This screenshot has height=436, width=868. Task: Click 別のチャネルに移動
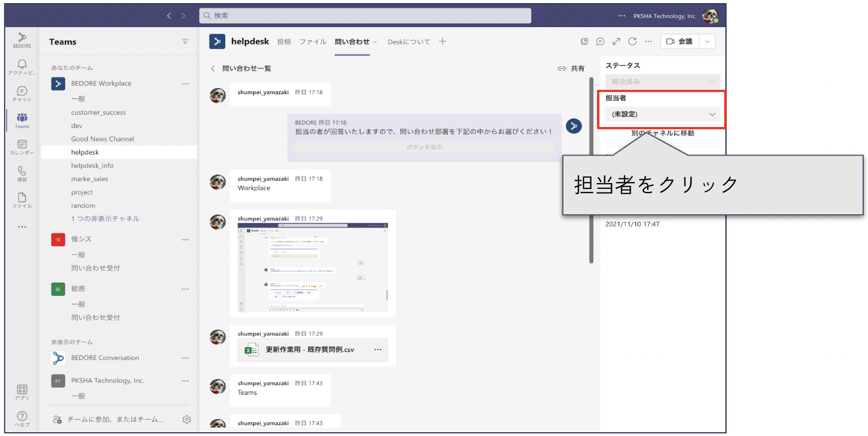coord(662,133)
